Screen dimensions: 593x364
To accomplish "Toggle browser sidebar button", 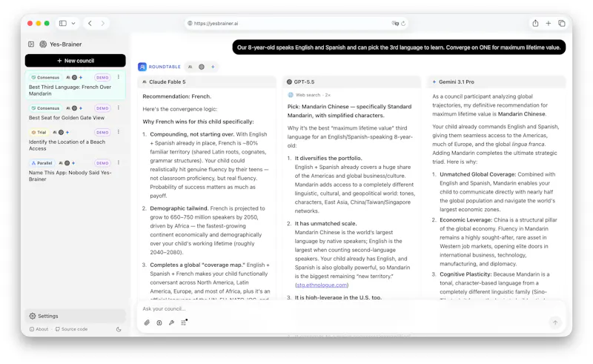I will coord(63,23).
